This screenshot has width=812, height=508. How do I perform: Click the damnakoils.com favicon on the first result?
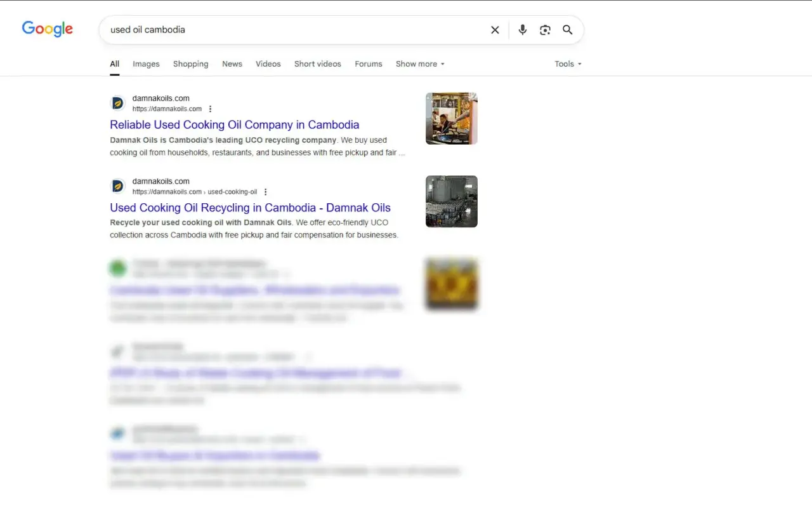[x=117, y=103]
